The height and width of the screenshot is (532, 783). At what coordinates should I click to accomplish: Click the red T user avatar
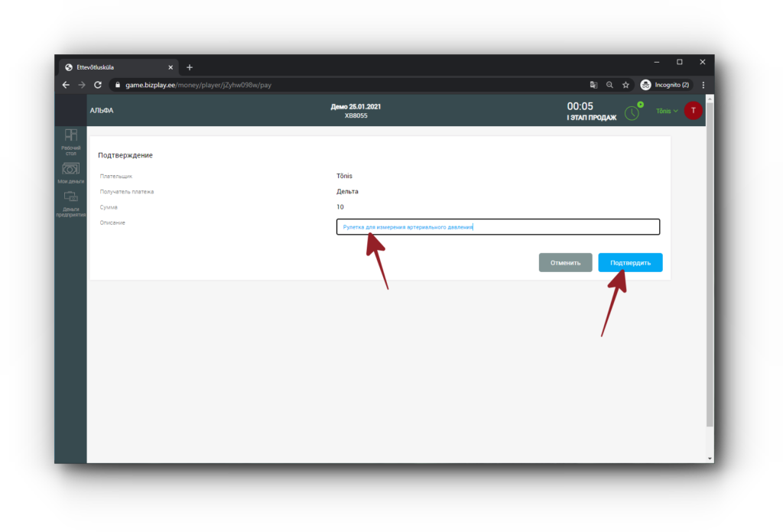coord(693,111)
